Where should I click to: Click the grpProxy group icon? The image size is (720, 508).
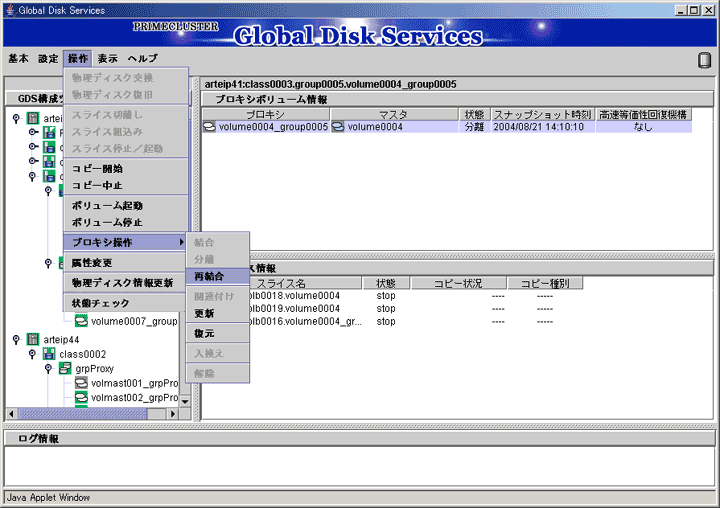coord(65,368)
